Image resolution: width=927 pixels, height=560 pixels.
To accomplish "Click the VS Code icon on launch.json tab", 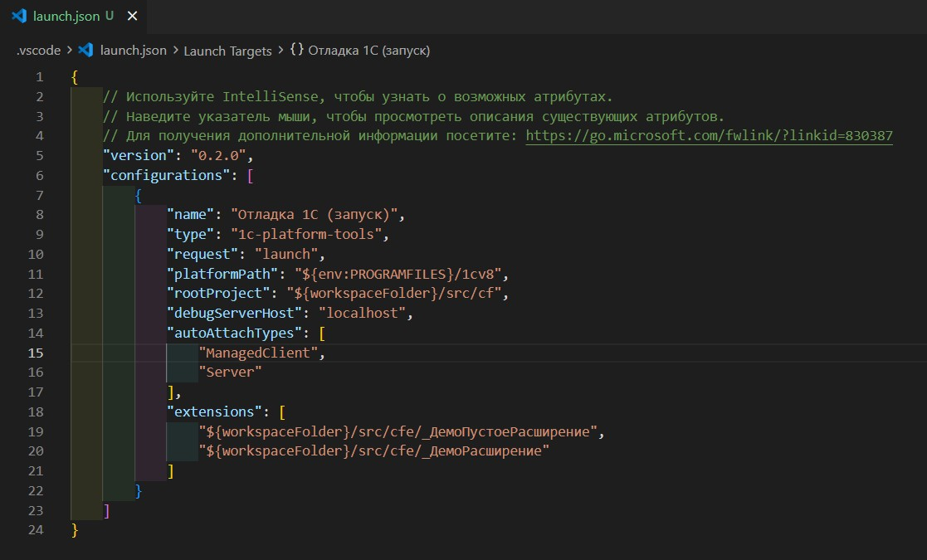I will tap(19, 16).
